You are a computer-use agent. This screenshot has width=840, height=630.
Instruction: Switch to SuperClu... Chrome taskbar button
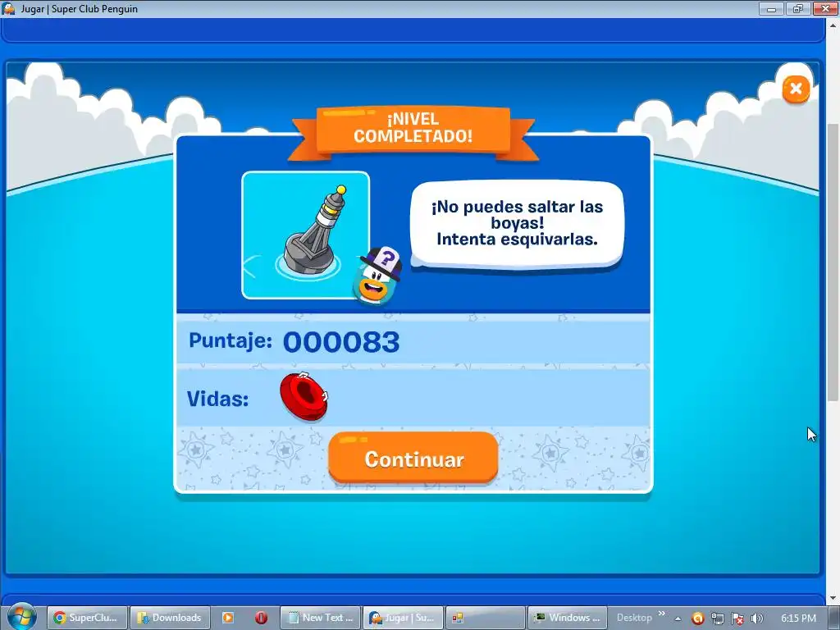[87, 618]
